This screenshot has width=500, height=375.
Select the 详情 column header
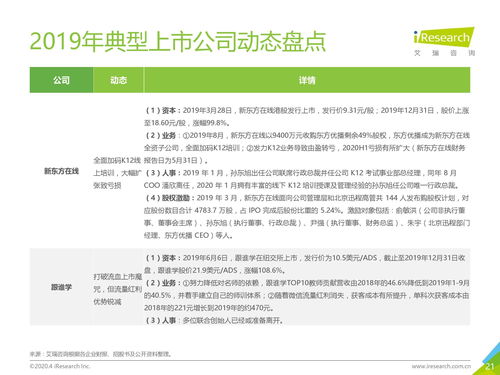tap(307, 80)
